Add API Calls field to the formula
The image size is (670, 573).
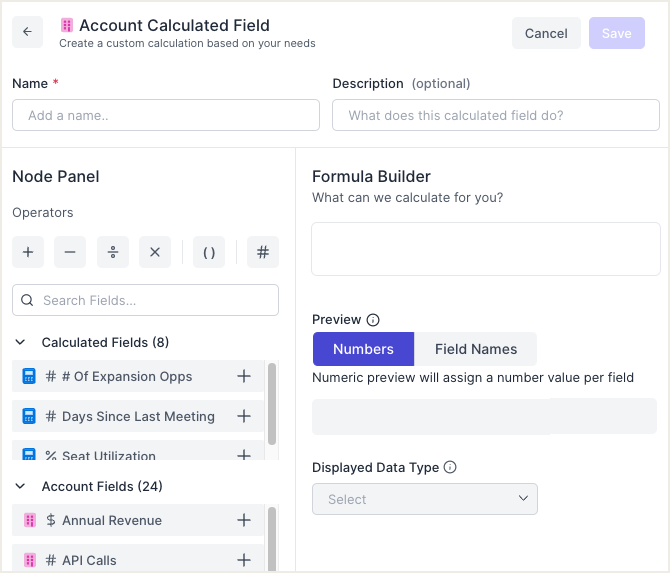click(244, 560)
